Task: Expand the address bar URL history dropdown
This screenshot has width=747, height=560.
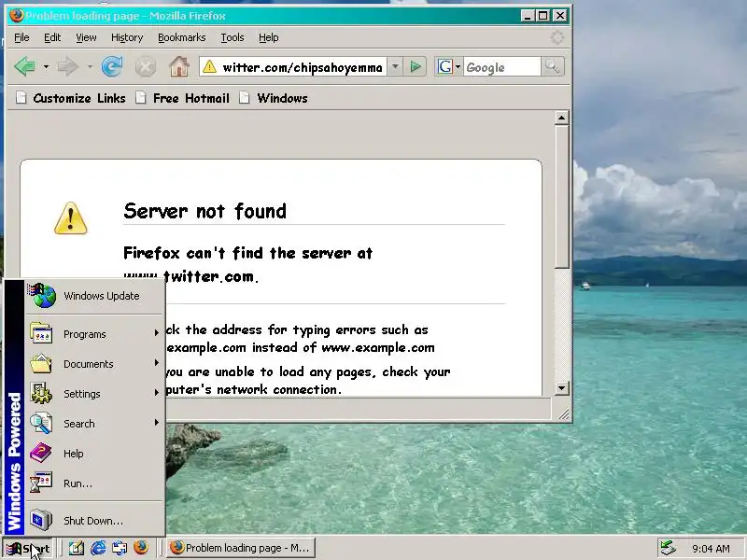Action: coord(395,67)
